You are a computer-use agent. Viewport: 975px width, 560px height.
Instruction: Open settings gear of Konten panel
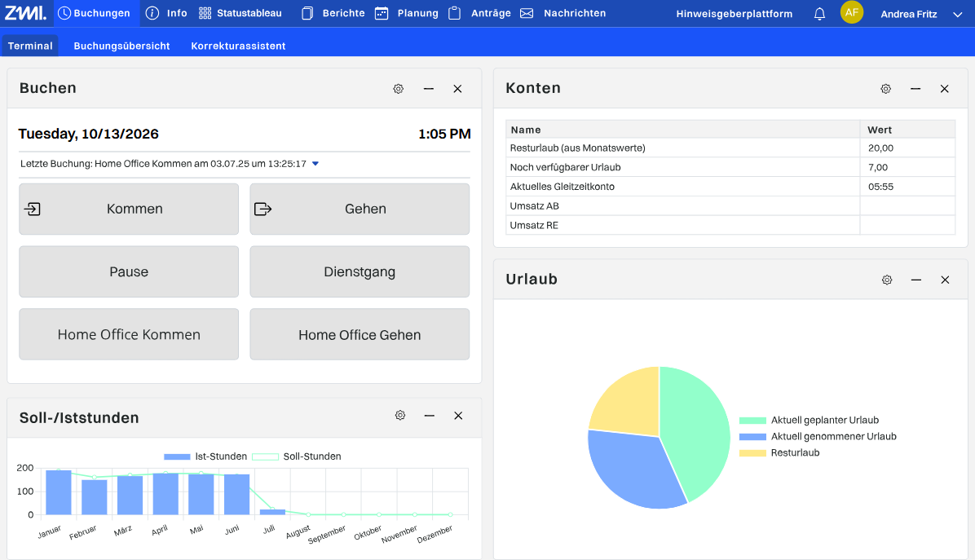[885, 89]
